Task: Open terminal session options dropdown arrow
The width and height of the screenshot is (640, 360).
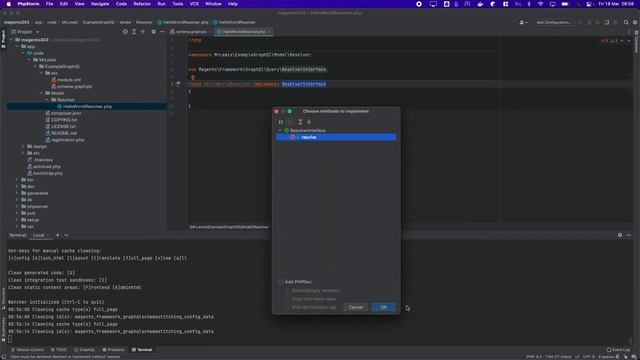Action: (66, 235)
